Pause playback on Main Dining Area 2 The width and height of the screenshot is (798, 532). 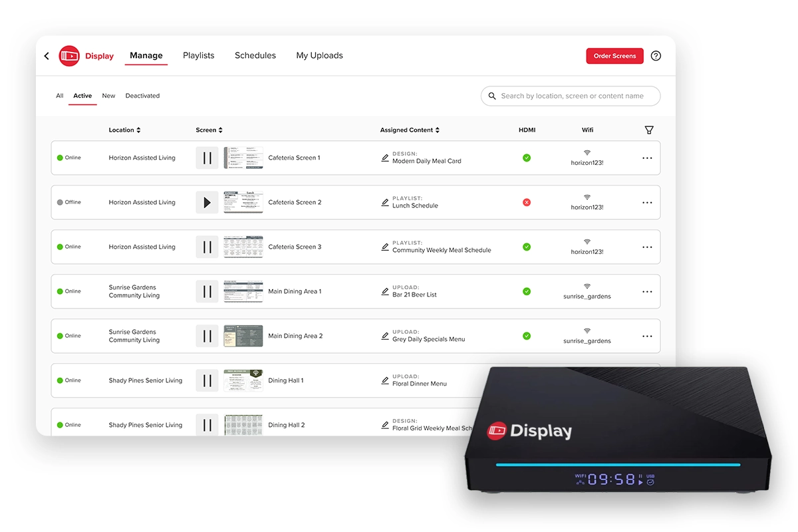pyautogui.click(x=207, y=336)
